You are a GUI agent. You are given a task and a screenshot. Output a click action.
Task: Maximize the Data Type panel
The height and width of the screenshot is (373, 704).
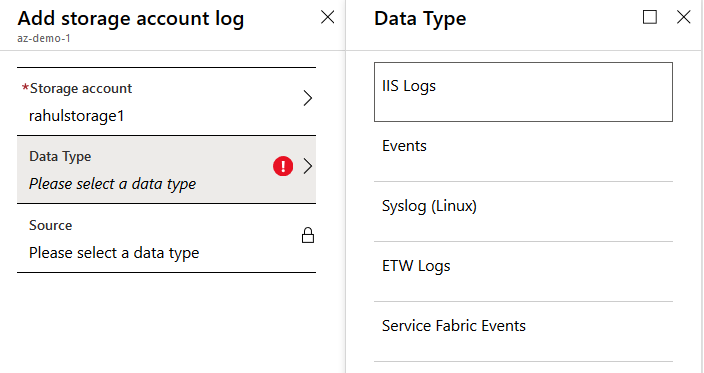pyautogui.click(x=650, y=17)
